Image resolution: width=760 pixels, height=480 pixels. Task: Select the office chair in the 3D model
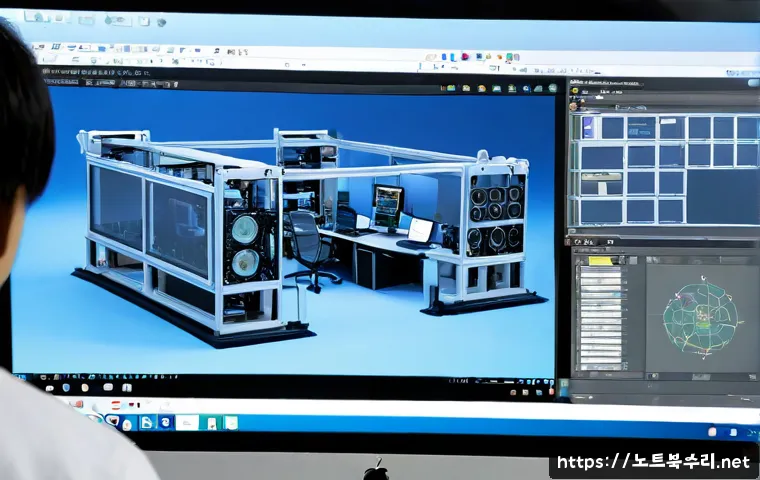click(x=310, y=251)
